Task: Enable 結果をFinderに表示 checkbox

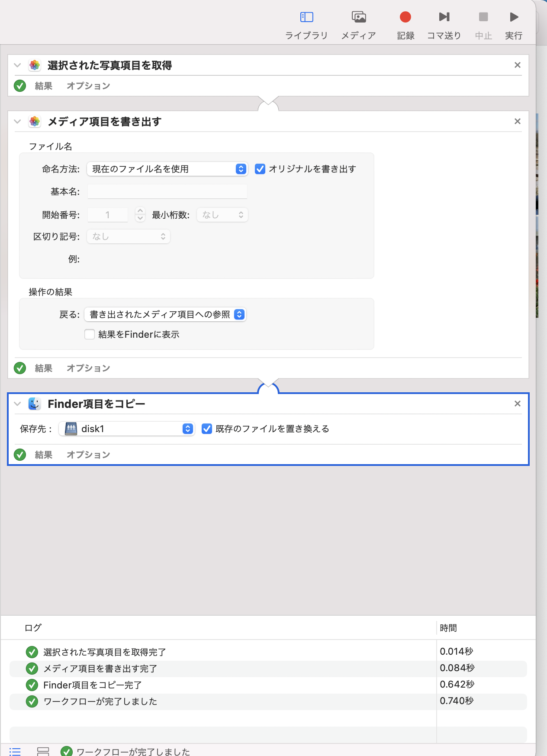Action: 90,334
